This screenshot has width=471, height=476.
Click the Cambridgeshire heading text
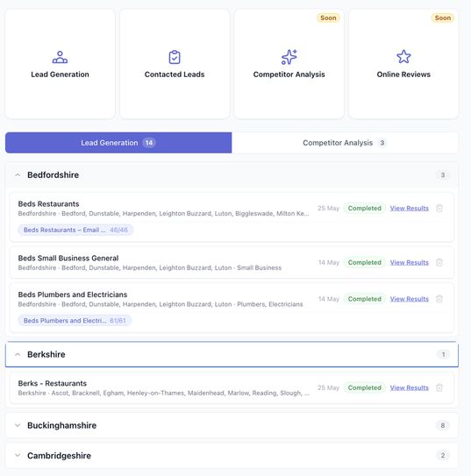coord(60,455)
